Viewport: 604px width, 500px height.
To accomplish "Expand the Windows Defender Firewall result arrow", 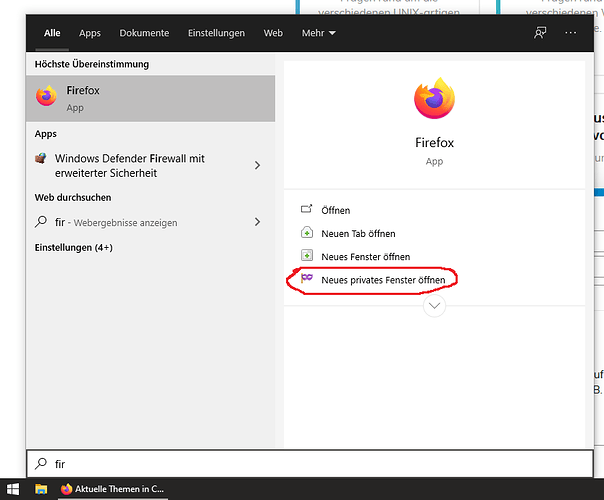I will 257,166.
